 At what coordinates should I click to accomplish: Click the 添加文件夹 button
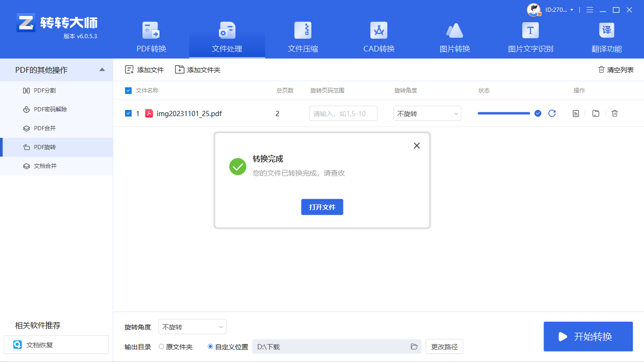pos(198,70)
